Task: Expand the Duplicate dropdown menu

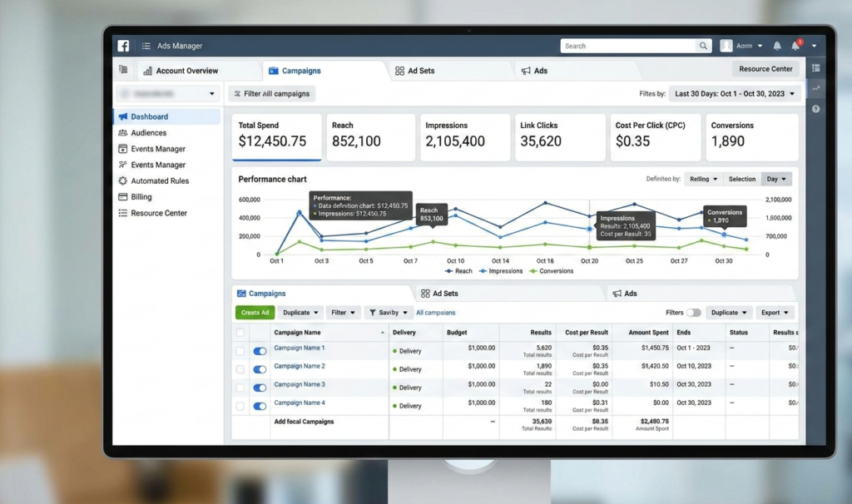Action: [300, 312]
